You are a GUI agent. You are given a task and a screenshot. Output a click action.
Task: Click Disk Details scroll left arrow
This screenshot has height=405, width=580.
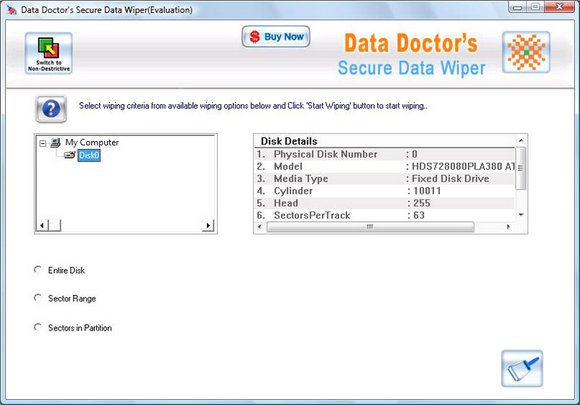260,227
